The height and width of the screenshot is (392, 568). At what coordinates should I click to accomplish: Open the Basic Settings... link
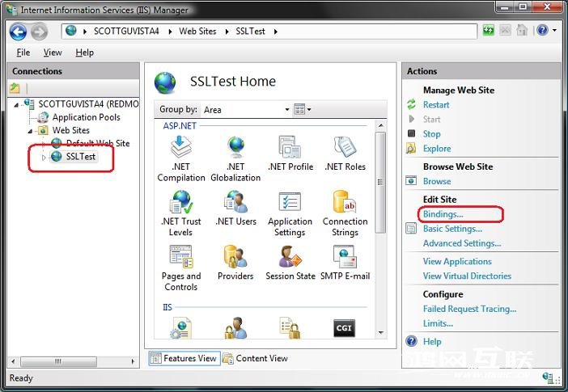[x=452, y=229]
